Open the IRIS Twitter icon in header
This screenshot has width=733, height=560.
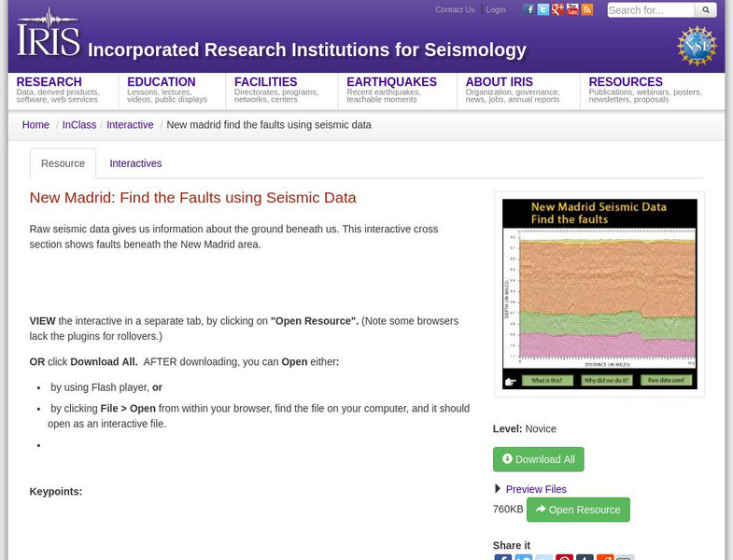pos(543,9)
